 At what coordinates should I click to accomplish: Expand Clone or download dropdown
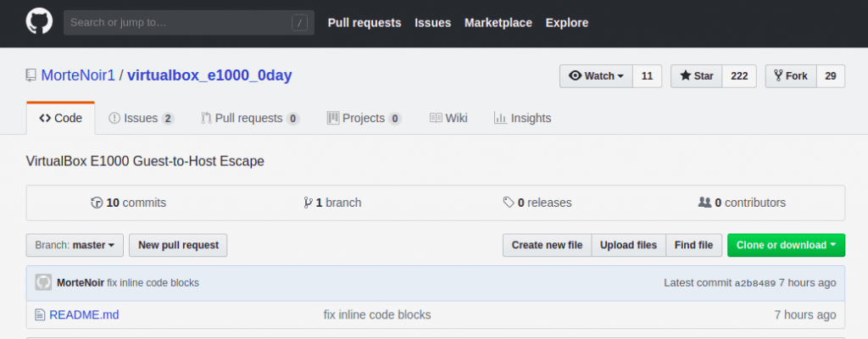click(x=786, y=245)
